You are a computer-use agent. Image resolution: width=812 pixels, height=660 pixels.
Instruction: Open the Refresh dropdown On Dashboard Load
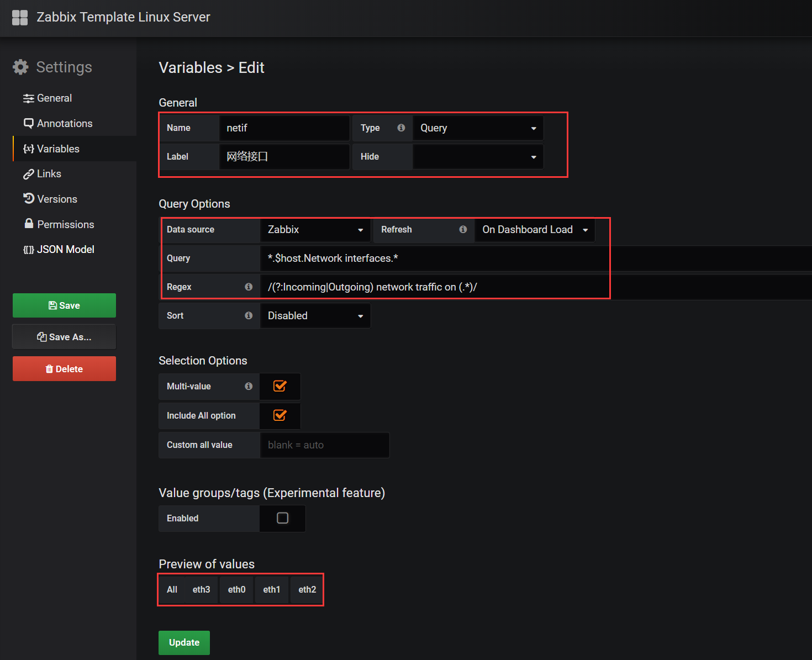click(x=534, y=230)
